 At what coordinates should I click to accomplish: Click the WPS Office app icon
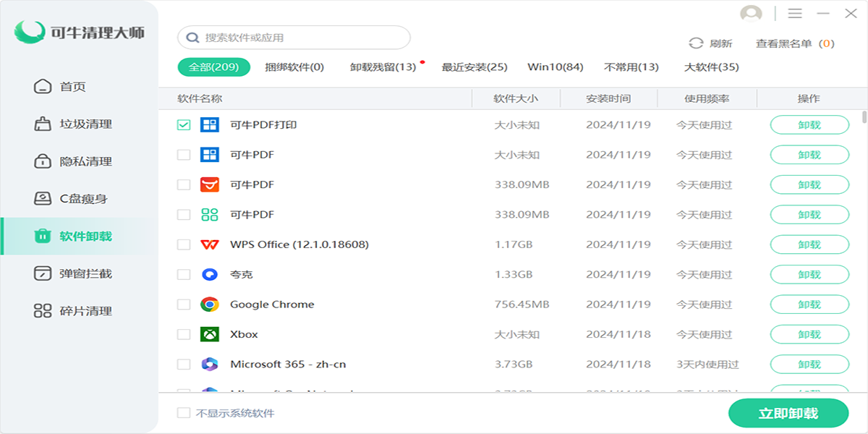[x=210, y=244]
